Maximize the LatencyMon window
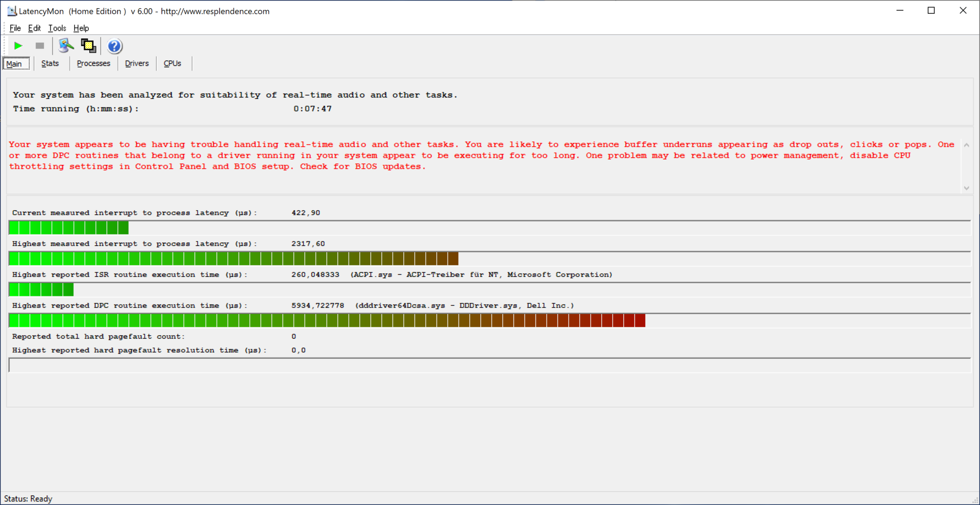 (931, 11)
